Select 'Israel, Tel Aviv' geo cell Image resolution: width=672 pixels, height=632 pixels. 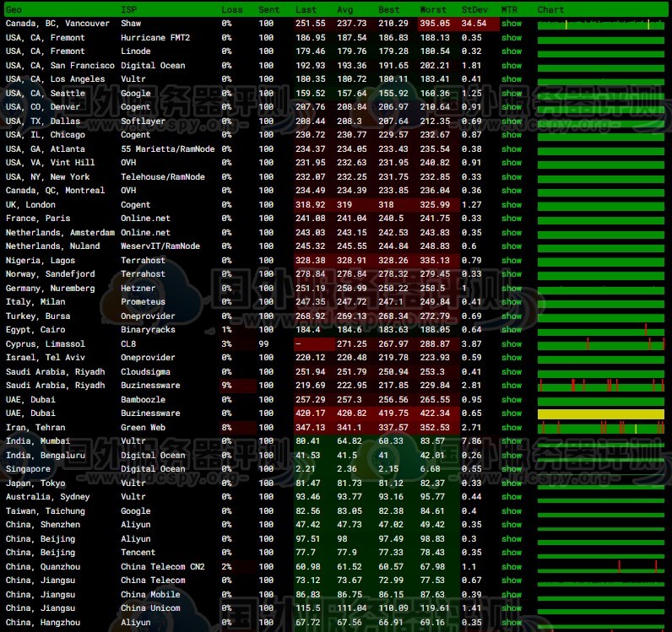tap(45, 358)
